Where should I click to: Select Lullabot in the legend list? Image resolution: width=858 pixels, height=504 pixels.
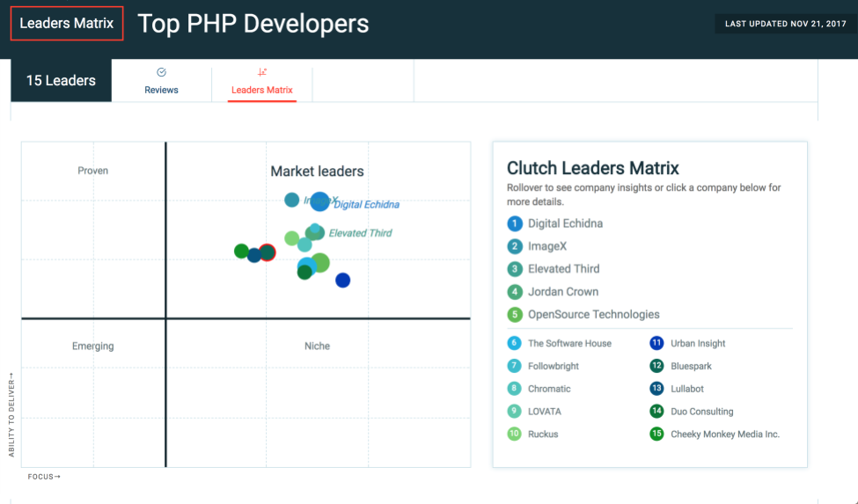687,389
